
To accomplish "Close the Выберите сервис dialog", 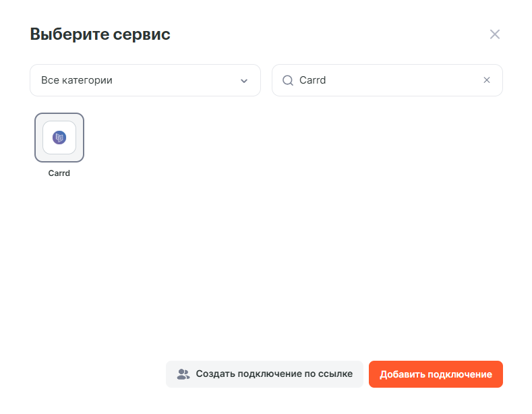I will tap(495, 34).
